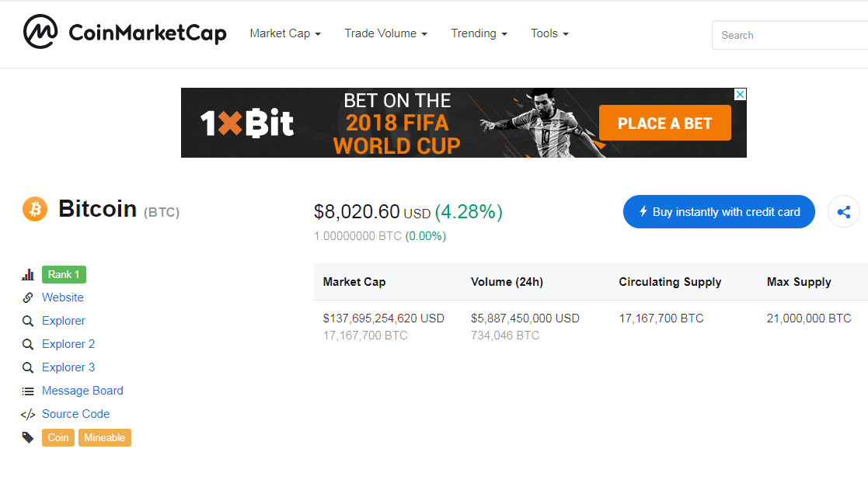Click the share icon button
This screenshot has height=494, width=868.
(x=844, y=212)
